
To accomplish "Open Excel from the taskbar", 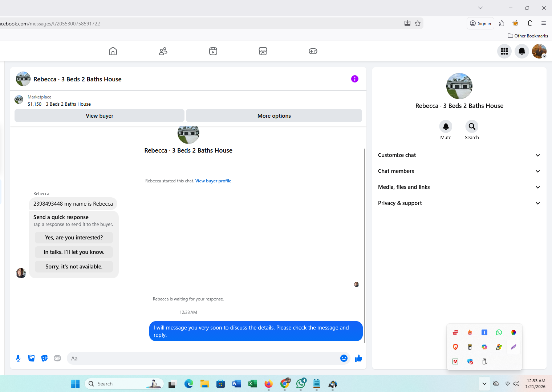I will coord(252,384).
